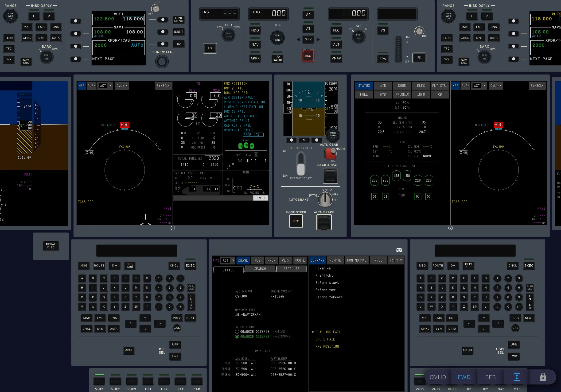
Task: Click the EFB view button
Action: tap(490, 377)
